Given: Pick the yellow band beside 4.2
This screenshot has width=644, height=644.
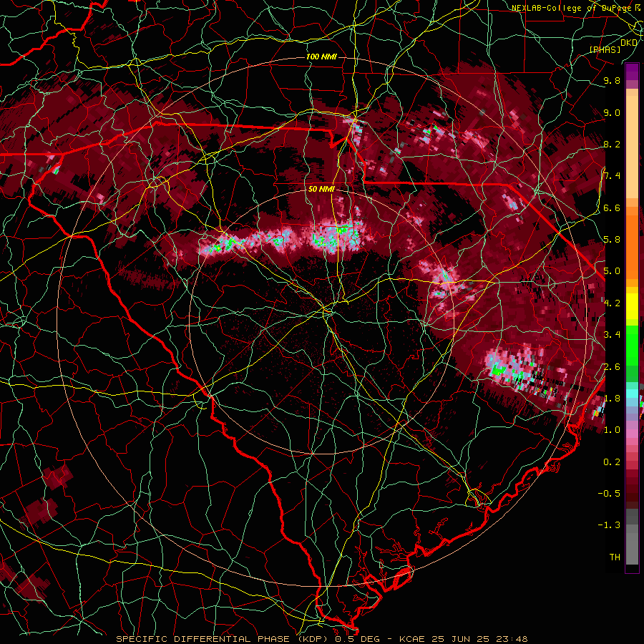Looking at the screenshot, I should [632, 306].
